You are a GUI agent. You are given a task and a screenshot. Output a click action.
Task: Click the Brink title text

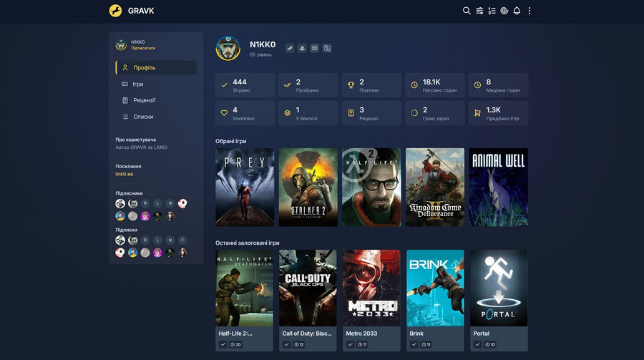point(416,334)
